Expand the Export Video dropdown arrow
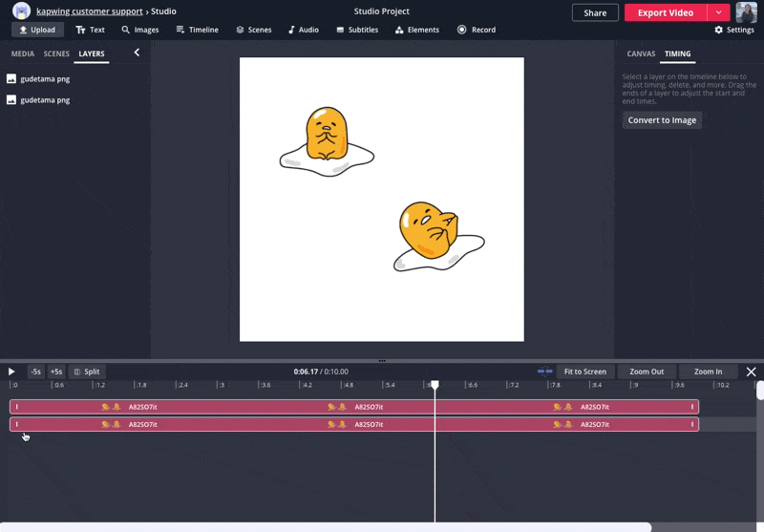The width and height of the screenshot is (764, 532). click(x=718, y=12)
